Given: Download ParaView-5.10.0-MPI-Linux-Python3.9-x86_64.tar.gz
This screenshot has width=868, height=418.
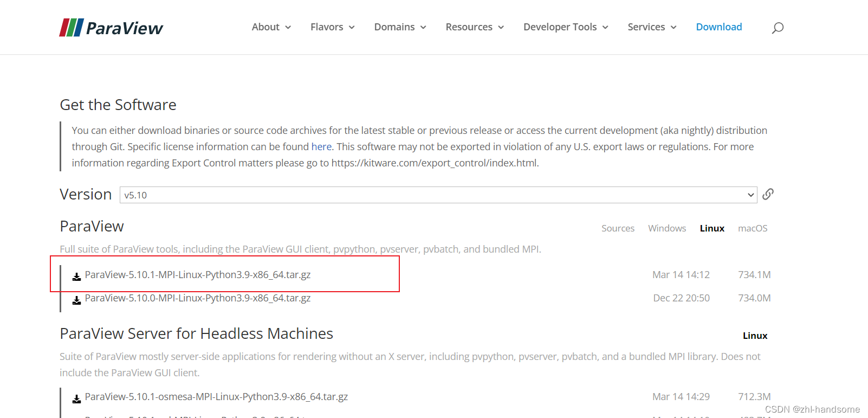Looking at the screenshot, I should point(198,298).
